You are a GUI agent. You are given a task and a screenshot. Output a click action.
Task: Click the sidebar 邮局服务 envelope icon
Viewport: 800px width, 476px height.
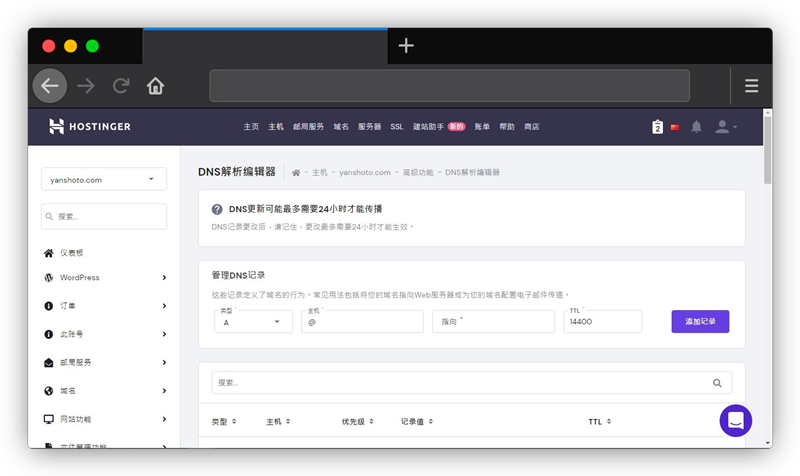coord(48,363)
